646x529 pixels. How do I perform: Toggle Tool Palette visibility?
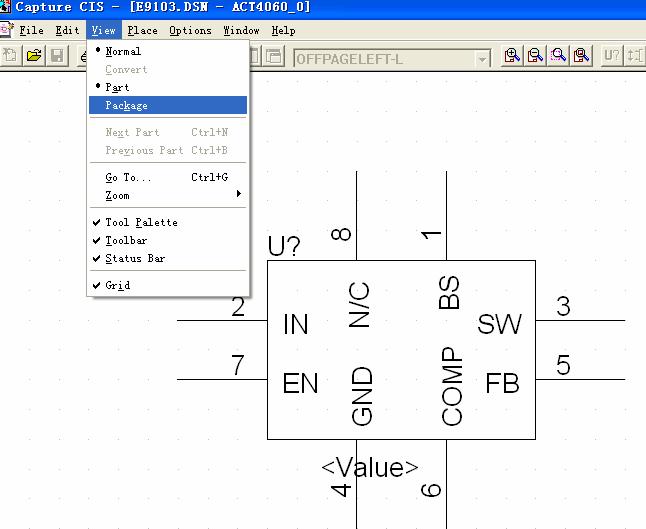(168, 222)
